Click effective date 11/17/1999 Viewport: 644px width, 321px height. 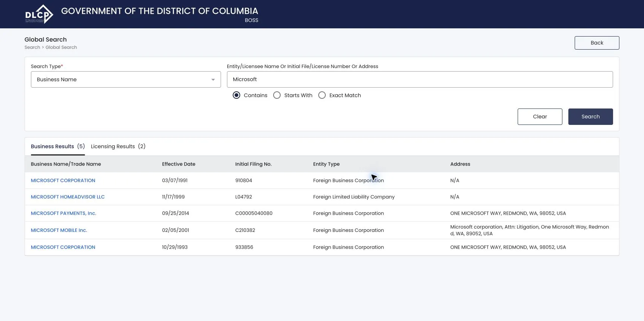[173, 197]
